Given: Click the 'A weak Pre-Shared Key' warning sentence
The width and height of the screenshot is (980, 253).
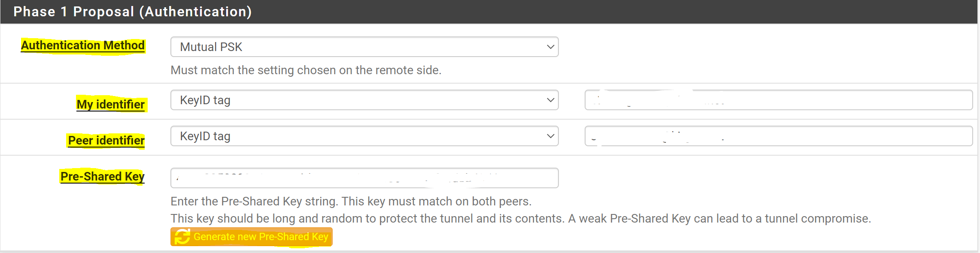Looking at the screenshot, I should coord(719,219).
